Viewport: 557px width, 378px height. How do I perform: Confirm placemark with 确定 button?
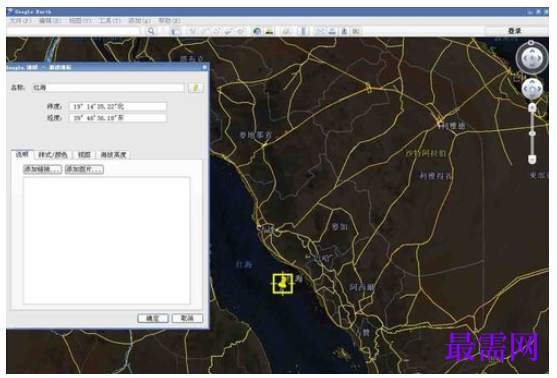pyautogui.click(x=153, y=318)
